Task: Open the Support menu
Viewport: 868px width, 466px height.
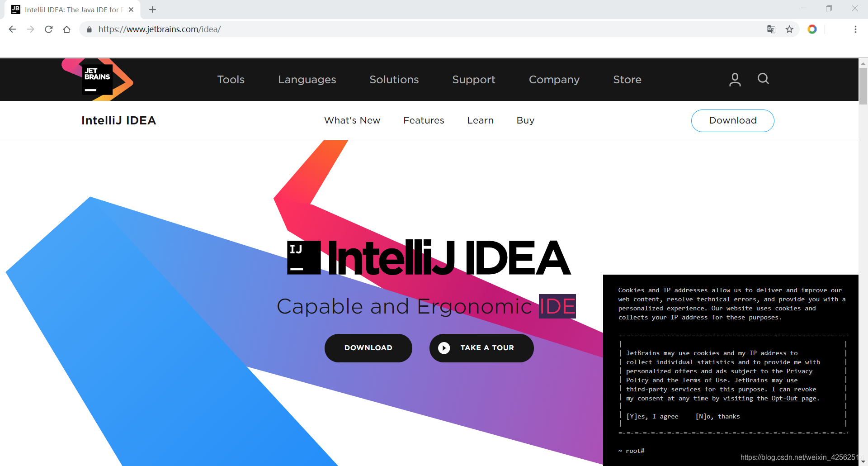Action: (474, 80)
